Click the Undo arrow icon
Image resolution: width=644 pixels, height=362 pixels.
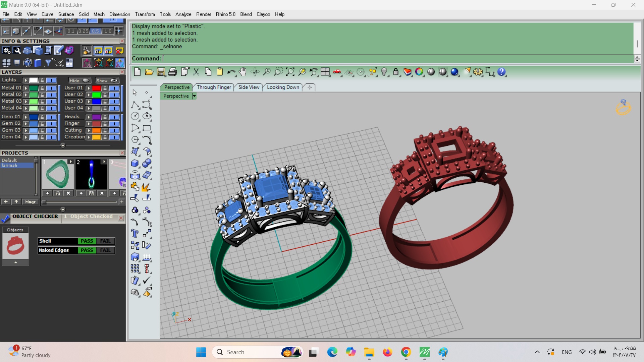click(x=231, y=72)
